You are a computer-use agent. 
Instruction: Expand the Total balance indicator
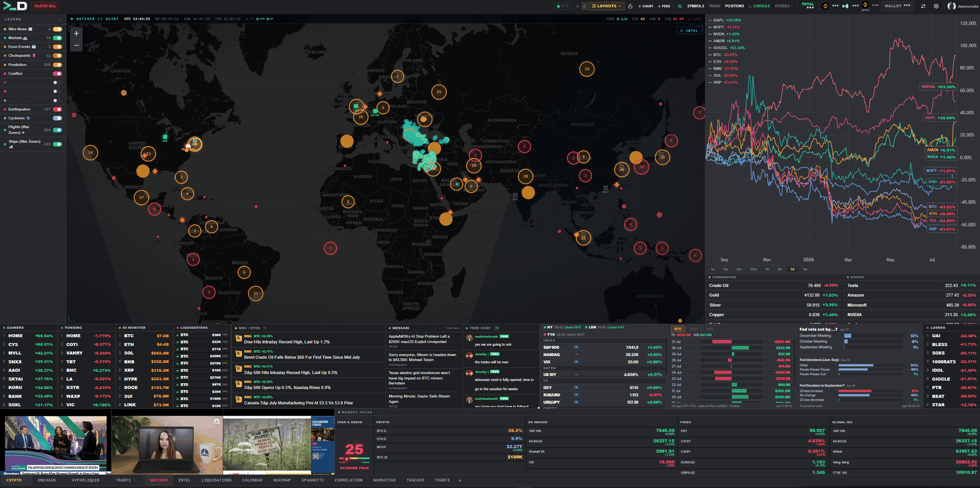[x=808, y=5]
